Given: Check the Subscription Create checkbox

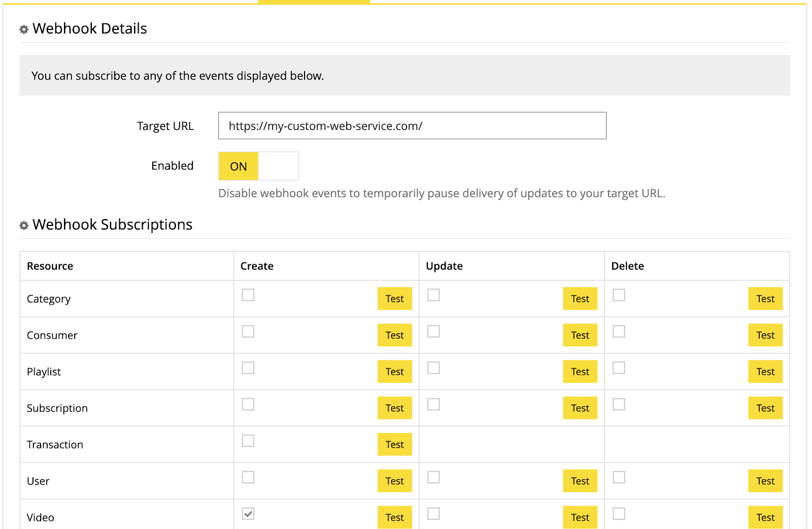Looking at the screenshot, I should click(248, 404).
